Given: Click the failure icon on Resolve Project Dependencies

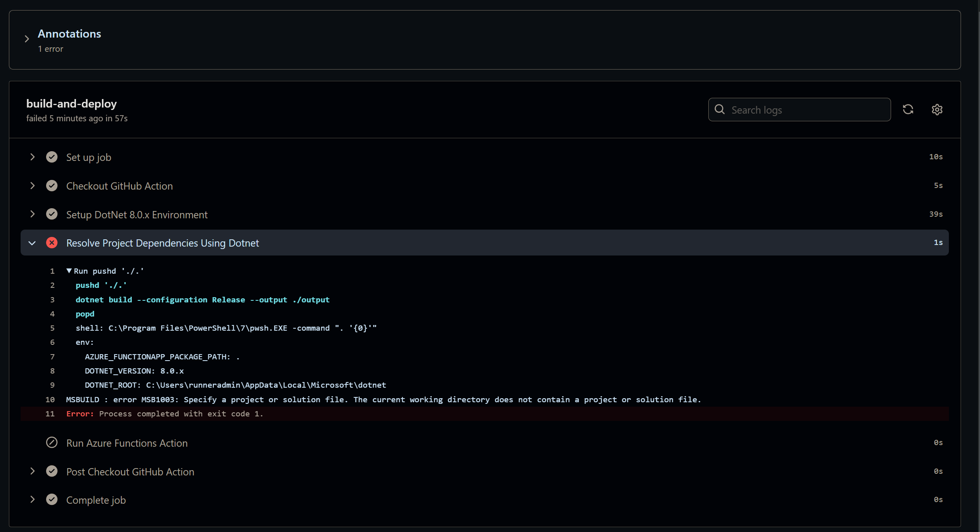Looking at the screenshot, I should tap(52, 242).
